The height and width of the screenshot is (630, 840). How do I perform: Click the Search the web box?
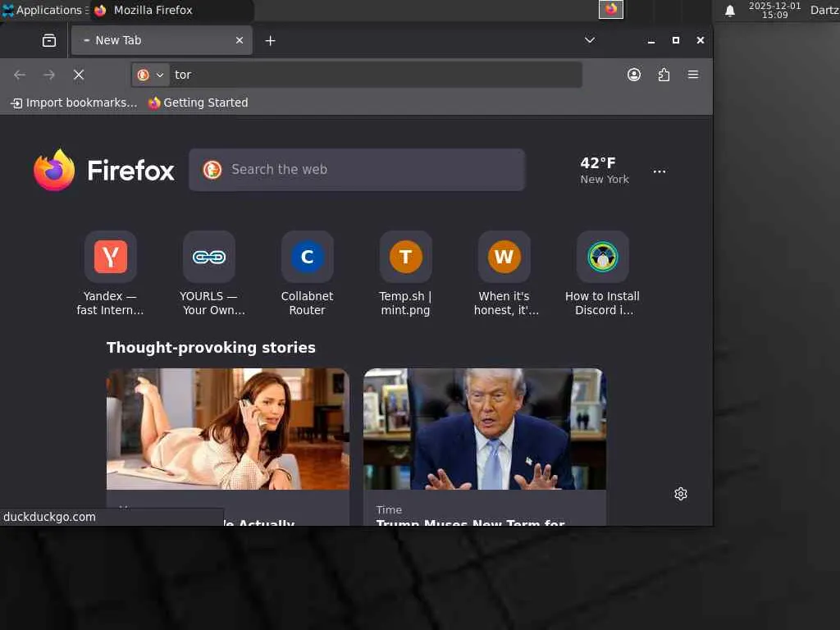pos(357,170)
